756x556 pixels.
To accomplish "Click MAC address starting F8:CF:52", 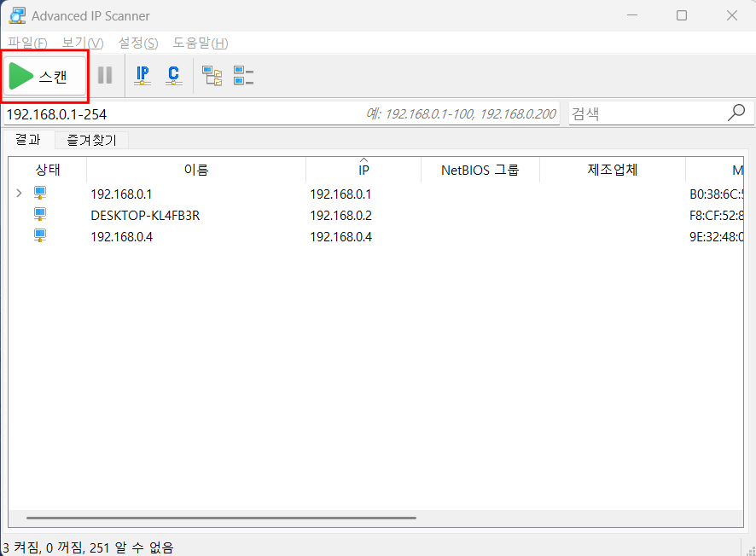I will pos(716,216).
